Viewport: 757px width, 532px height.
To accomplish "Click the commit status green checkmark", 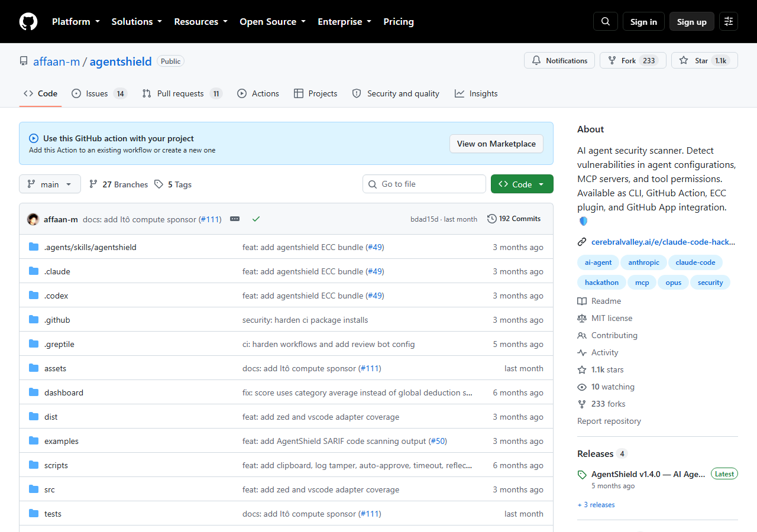I will (256, 219).
